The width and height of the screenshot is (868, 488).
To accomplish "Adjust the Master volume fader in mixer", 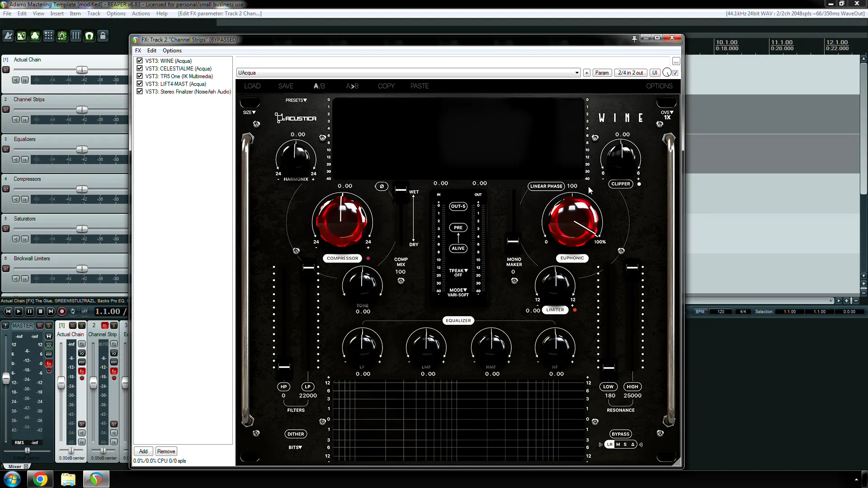I will coord(6,378).
